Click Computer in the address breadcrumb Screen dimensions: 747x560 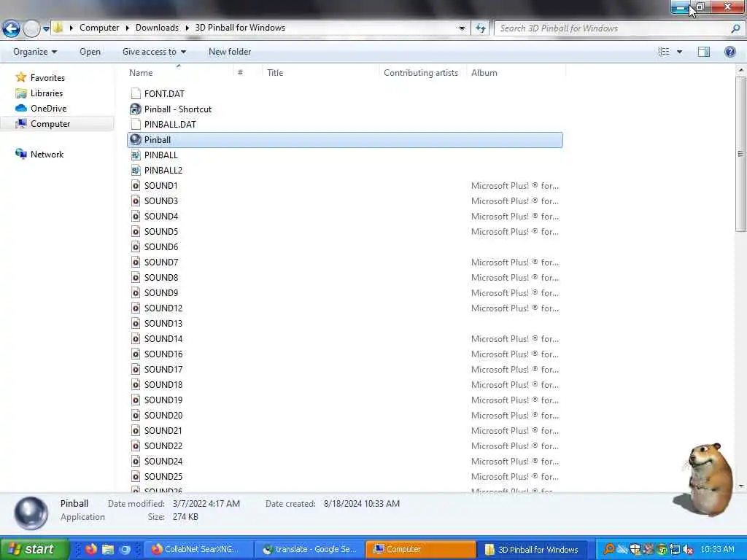[x=99, y=28]
